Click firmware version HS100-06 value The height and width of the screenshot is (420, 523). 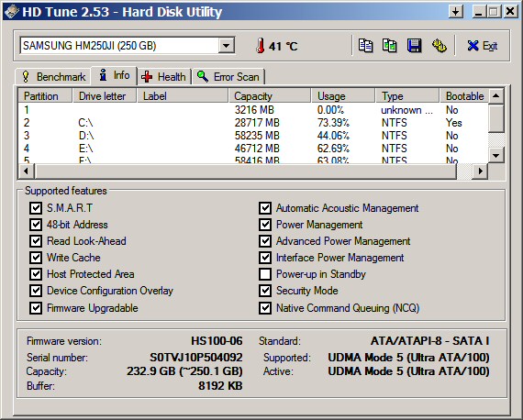point(217,341)
